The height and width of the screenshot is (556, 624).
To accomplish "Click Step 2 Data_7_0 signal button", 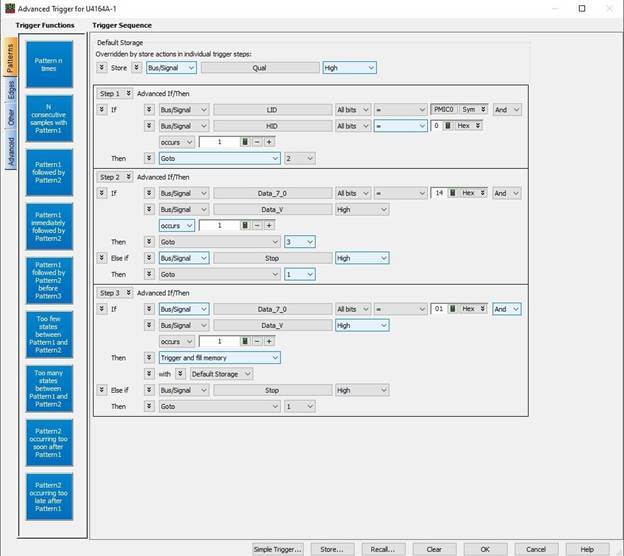I will (x=273, y=193).
